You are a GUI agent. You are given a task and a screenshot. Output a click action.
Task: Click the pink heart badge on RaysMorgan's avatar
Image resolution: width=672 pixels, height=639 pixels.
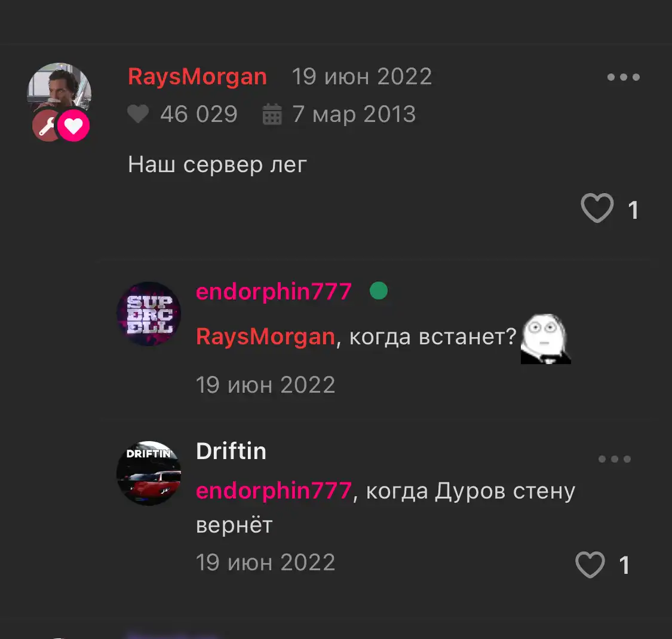click(x=73, y=126)
